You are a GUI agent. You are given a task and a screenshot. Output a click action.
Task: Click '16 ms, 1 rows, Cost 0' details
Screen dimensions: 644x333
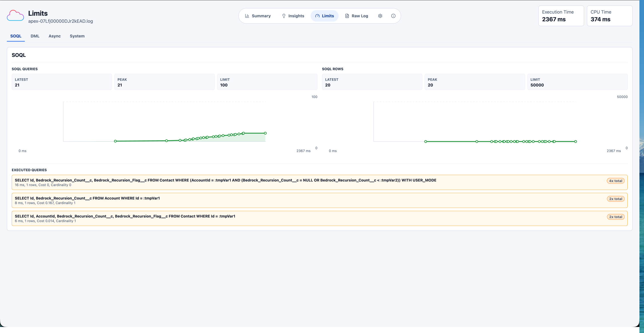[x=43, y=185]
